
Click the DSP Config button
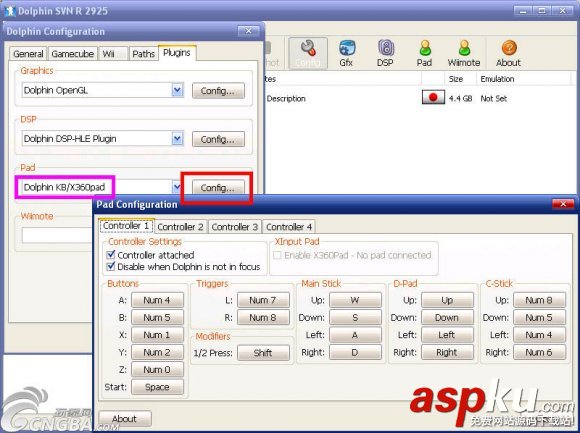coord(218,139)
